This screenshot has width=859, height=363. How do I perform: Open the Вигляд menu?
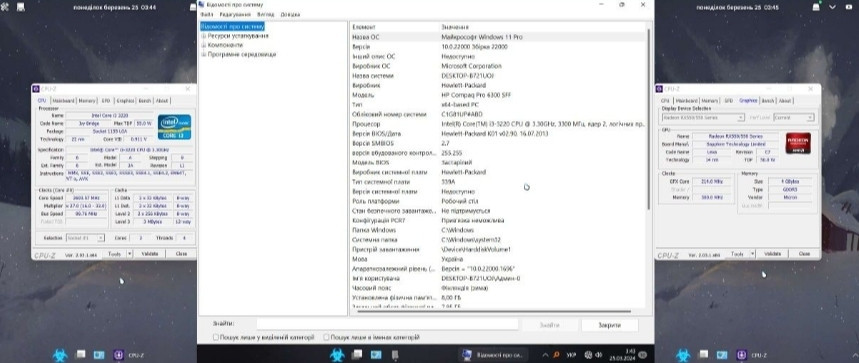click(266, 15)
